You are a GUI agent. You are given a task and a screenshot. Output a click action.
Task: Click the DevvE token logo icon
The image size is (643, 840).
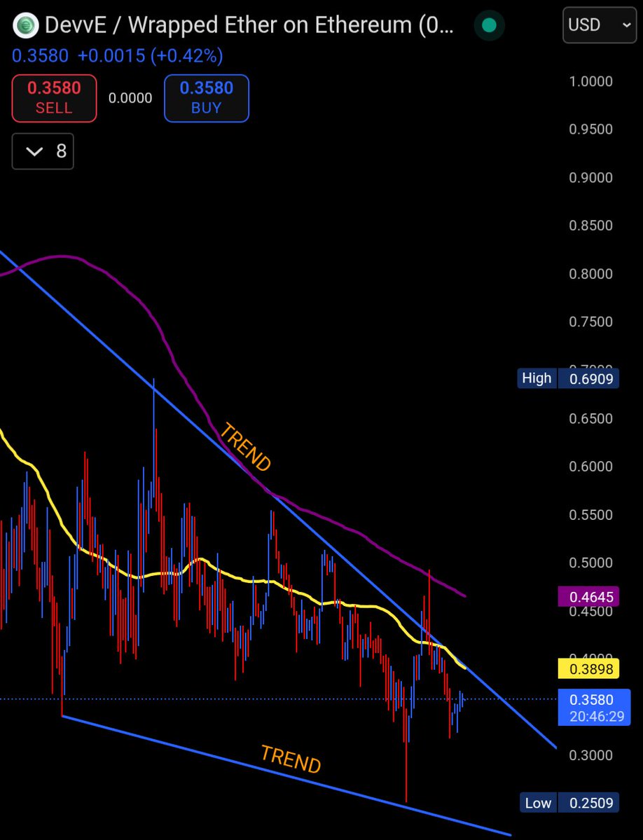25,25
